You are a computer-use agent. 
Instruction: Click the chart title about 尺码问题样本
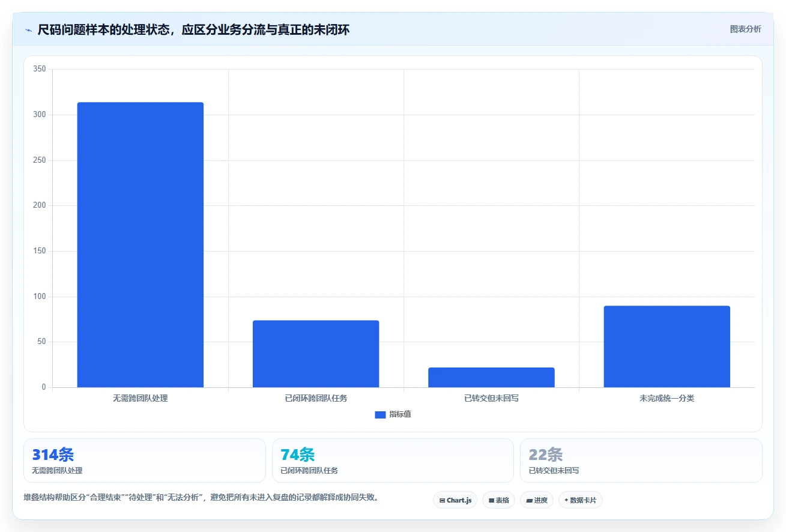click(193, 30)
